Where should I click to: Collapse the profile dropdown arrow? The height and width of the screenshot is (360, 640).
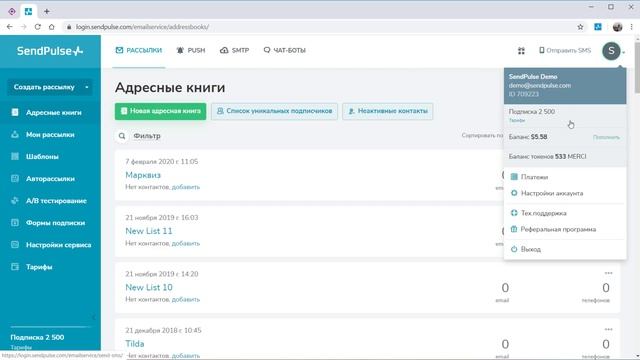pos(624,52)
